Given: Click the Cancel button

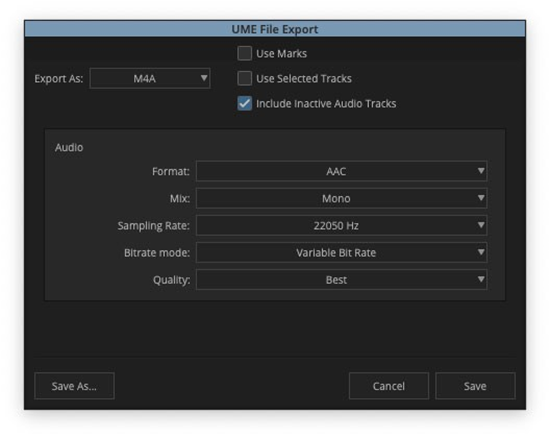Looking at the screenshot, I should pos(389,386).
